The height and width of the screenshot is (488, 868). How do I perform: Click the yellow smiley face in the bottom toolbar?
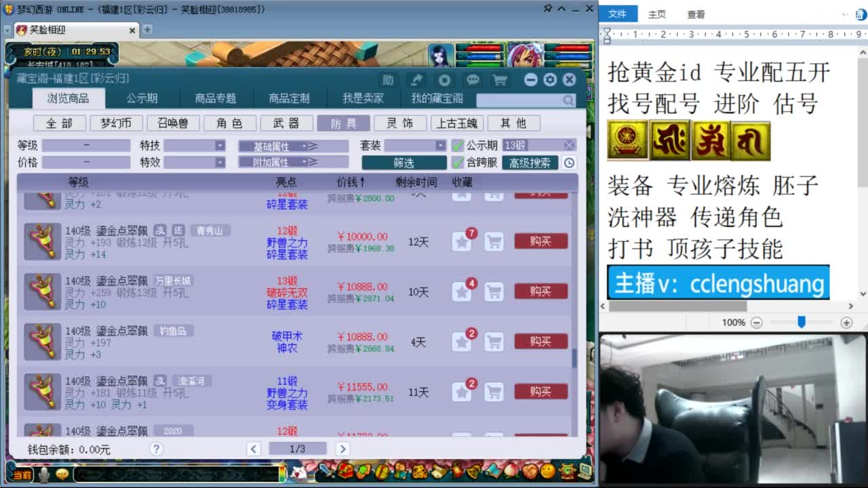coord(548,470)
